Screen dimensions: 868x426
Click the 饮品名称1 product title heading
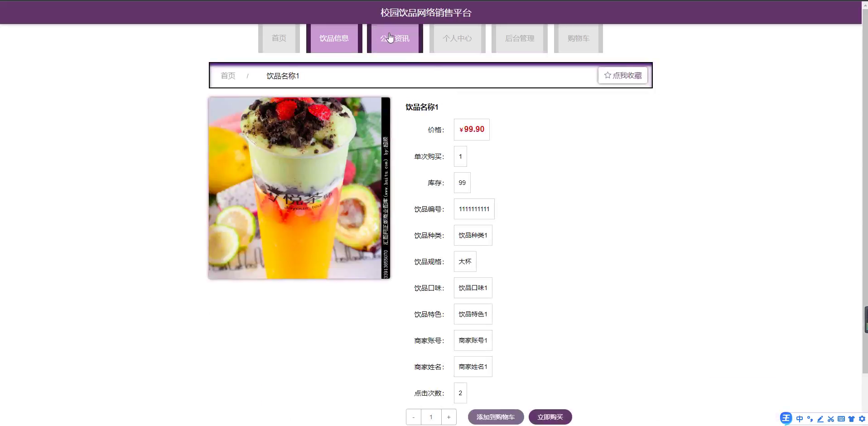[422, 107]
